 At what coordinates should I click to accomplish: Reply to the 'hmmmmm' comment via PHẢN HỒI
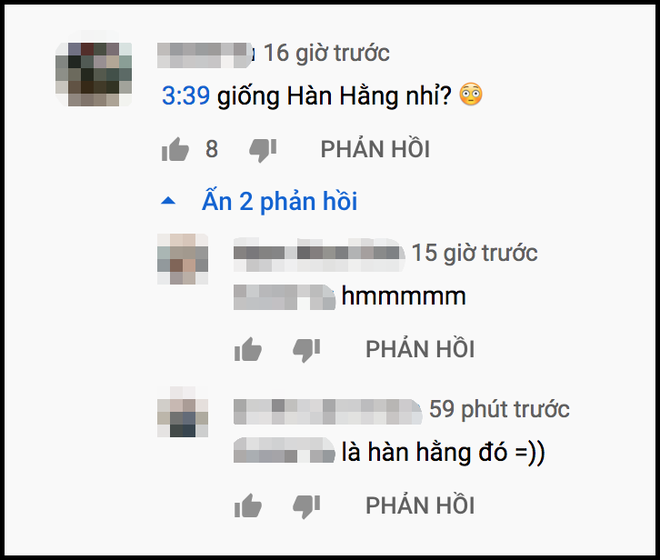(420, 349)
